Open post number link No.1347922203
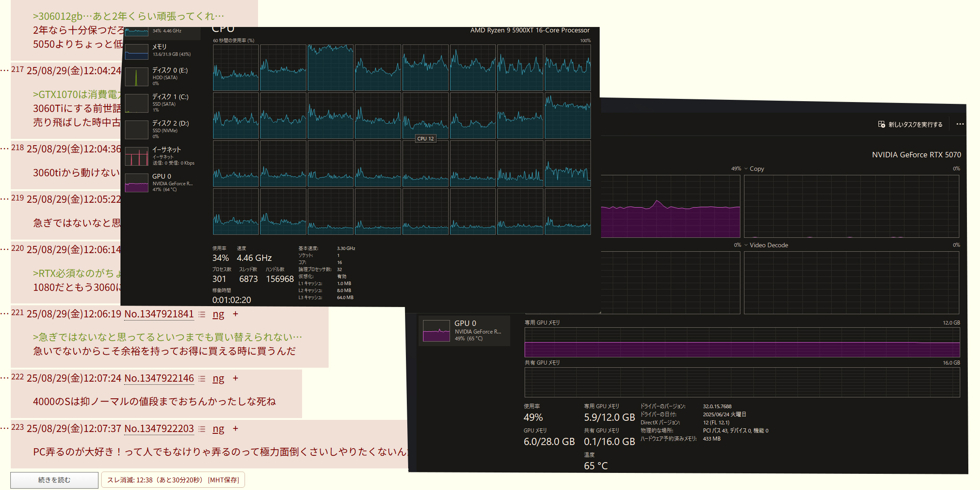 pos(159,429)
